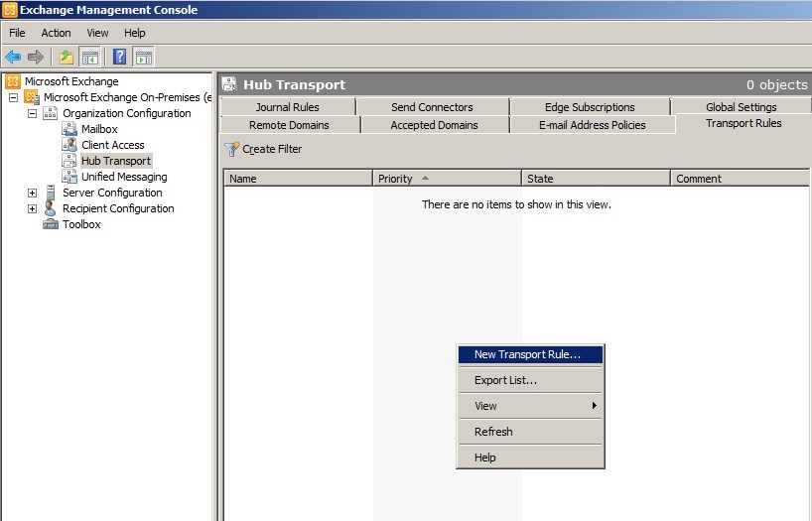
Task: Sort by the Priority column header
Action: [x=447, y=179]
